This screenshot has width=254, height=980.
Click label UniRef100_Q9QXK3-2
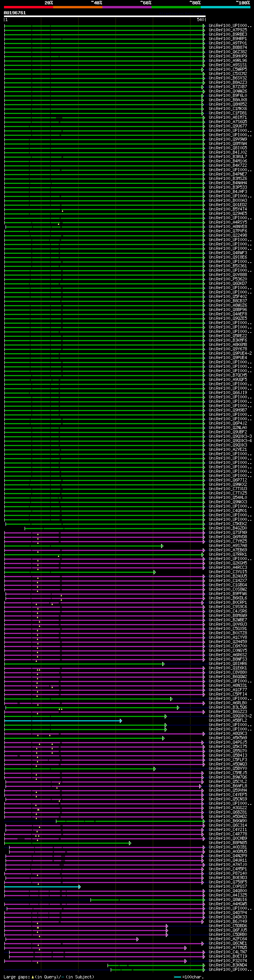tap(230, 716)
